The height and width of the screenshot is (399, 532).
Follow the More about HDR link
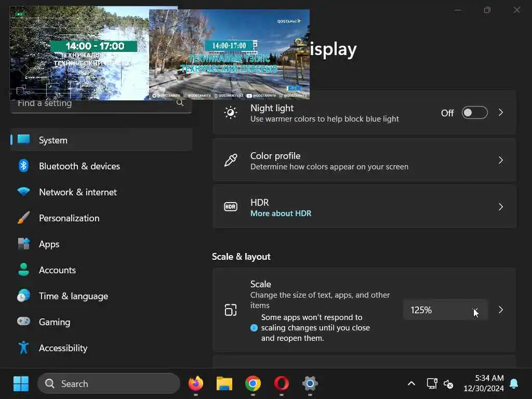281,214
